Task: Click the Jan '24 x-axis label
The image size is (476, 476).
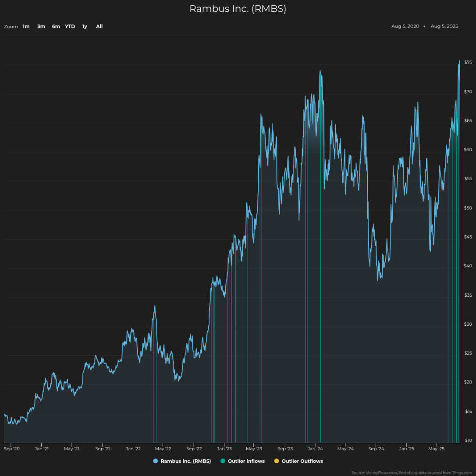Action: (316, 449)
